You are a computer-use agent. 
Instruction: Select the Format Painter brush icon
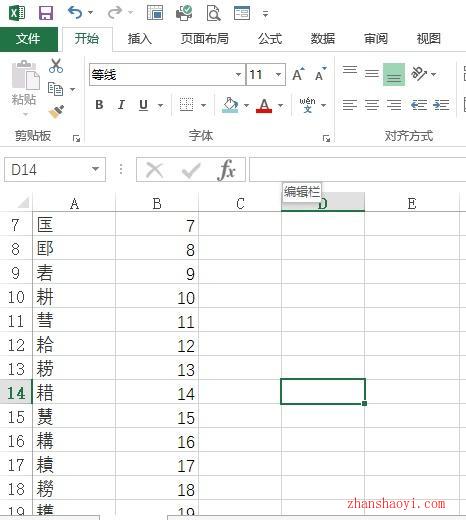pyautogui.click(x=56, y=112)
